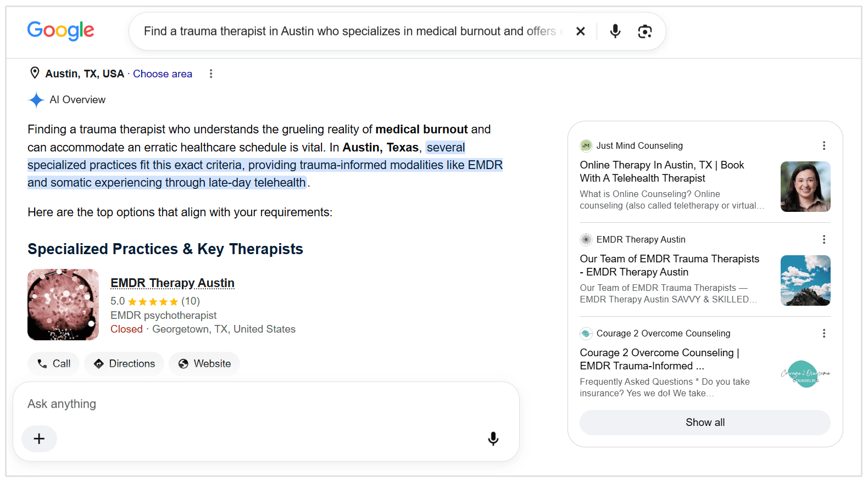Open Courage 2 Overcome source options menu

[x=824, y=333]
